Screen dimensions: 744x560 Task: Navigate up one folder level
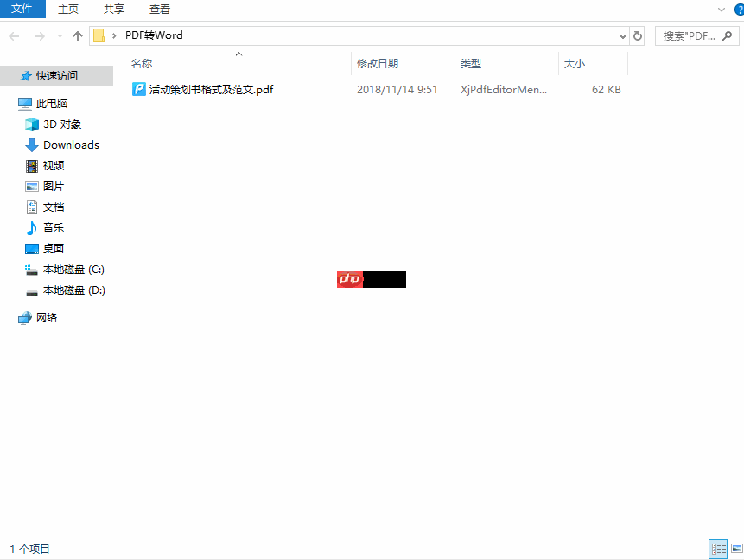77,35
